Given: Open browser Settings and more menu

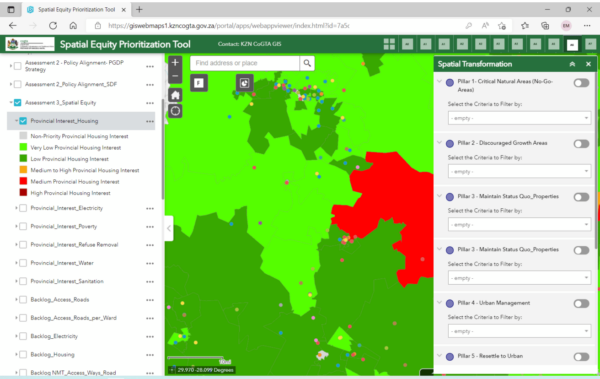Looking at the screenshot, I should (x=587, y=26).
